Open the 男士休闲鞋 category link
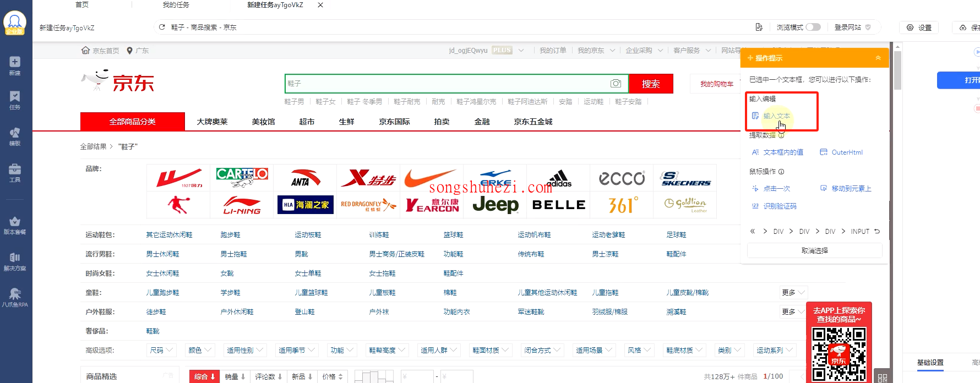980x383 pixels. click(x=162, y=254)
